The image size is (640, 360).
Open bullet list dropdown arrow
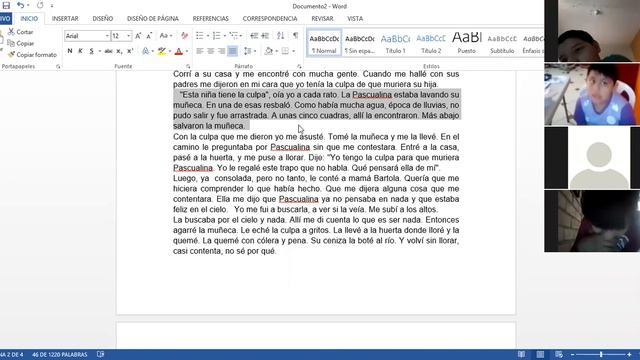coord(208,36)
